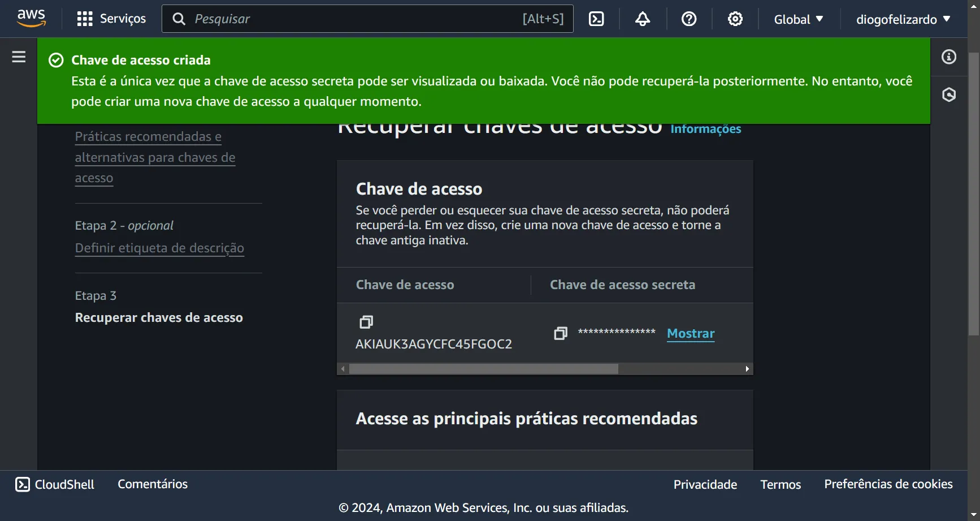Toggle the hamburger navigation menu
Screen dimensions: 980x521
(19, 57)
